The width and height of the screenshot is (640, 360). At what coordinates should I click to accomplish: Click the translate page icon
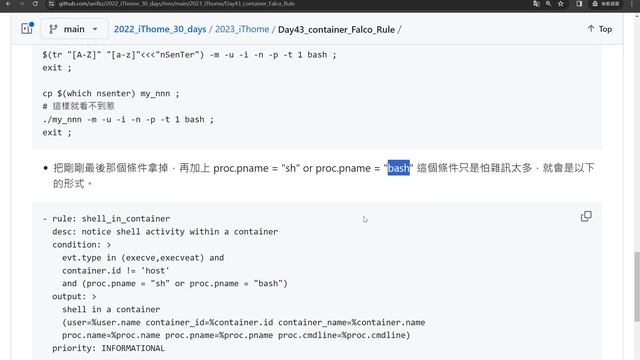coord(536,4)
